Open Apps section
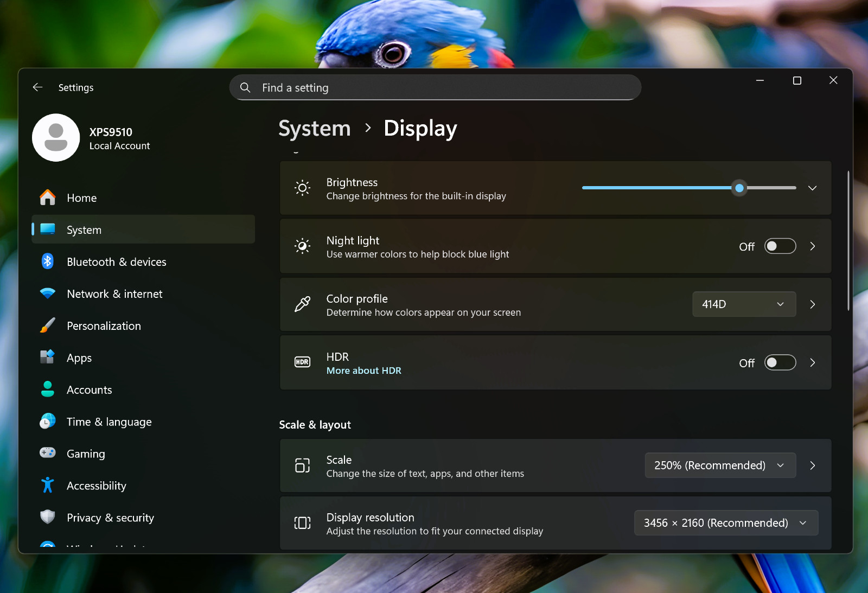The width and height of the screenshot is (868, 593). 143,358
